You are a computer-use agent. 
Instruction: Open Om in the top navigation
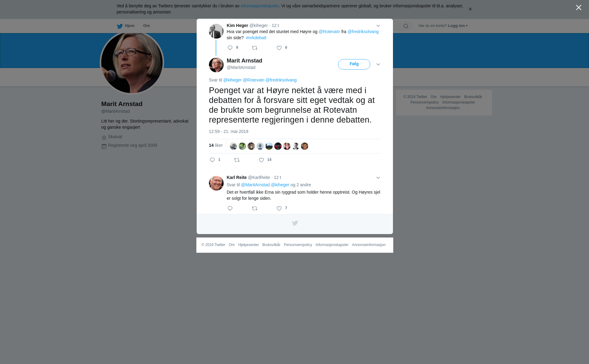click(x=146, y=26)
